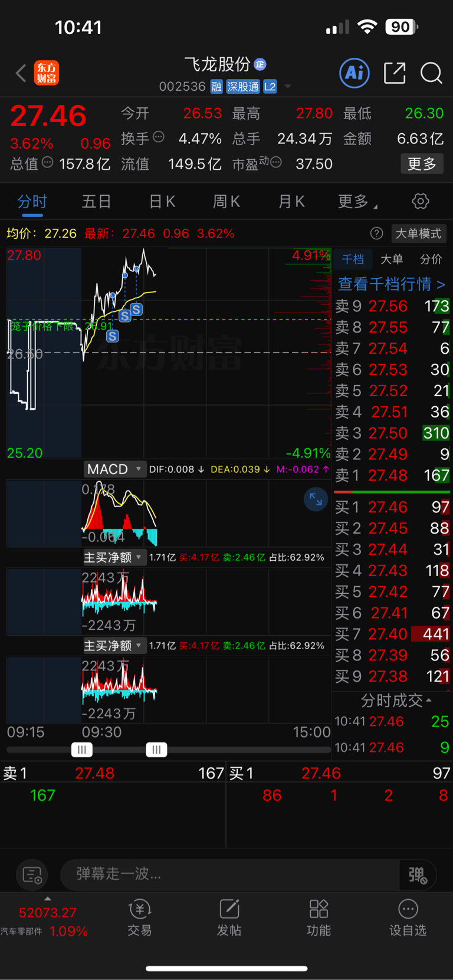This screenshot has width=453, height=980.
Task: Open second 主买净额 indicator dropdown
Action: pos(114,646)
